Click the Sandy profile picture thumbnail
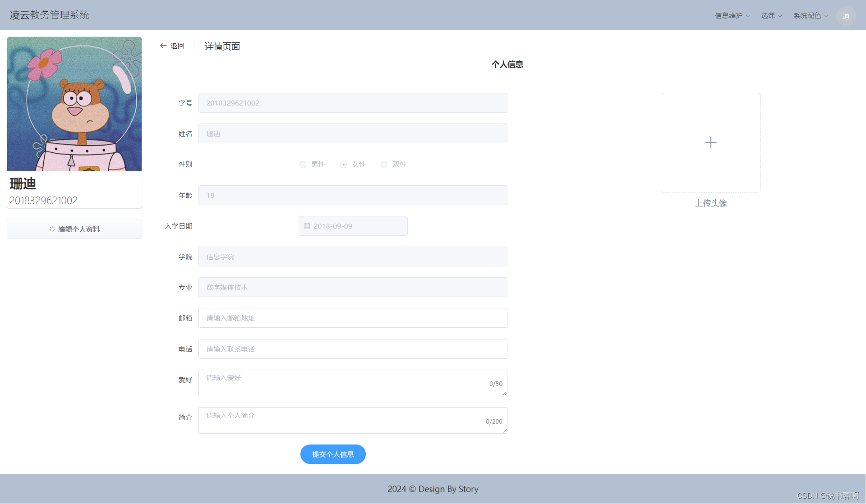This screenshot has width=866, height=504. tap(74, 104)
